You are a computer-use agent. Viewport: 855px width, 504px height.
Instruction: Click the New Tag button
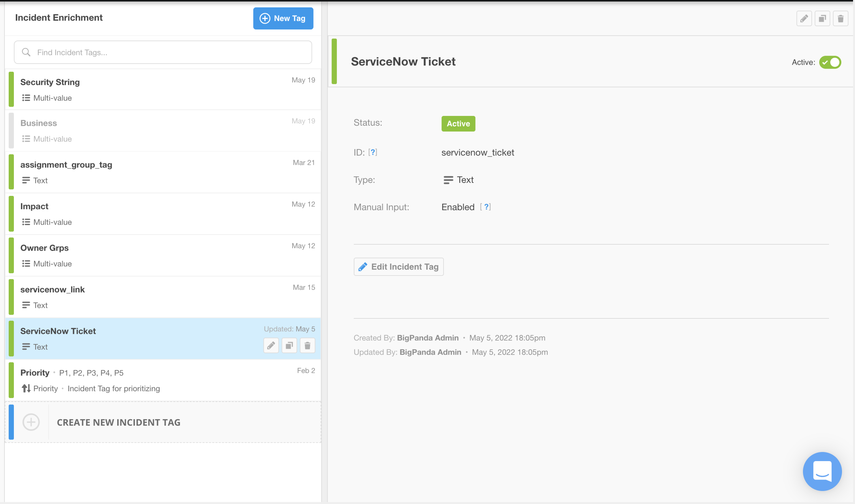[283, 18]
